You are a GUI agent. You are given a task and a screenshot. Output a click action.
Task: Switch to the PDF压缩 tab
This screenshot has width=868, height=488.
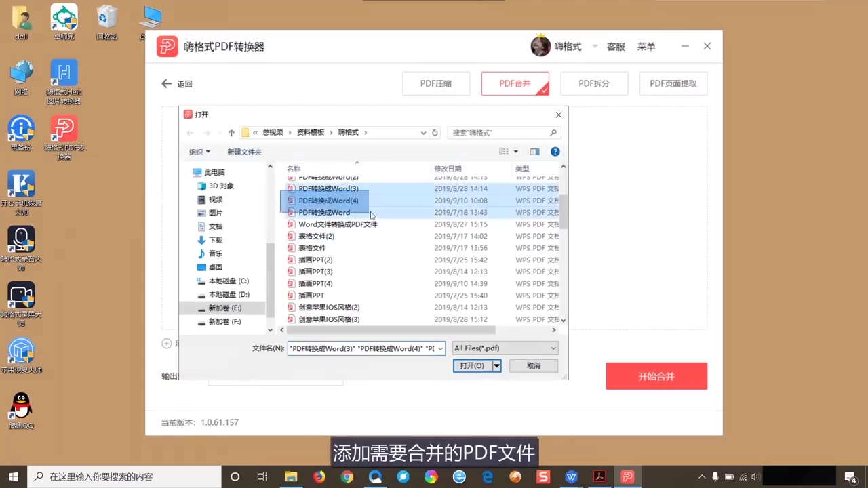pyautogui.click(x=435, y=84)
